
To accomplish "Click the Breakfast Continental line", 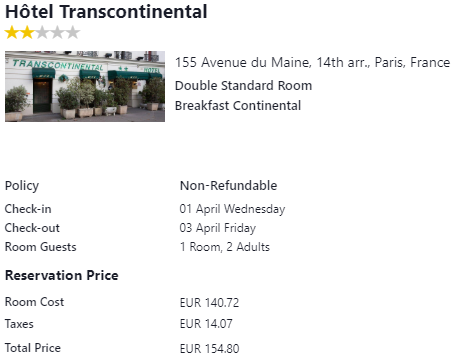I will coord(238,106).
